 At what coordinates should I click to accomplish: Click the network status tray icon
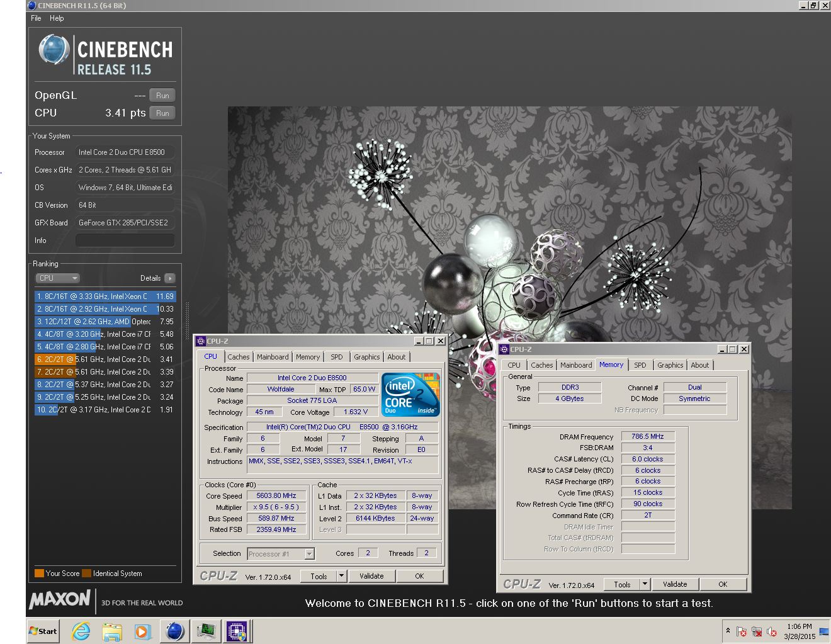pos(757,632)
